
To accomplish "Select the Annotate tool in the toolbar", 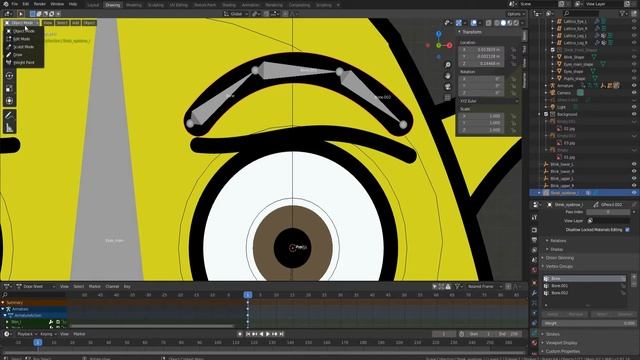I will [x=9, y=115].
